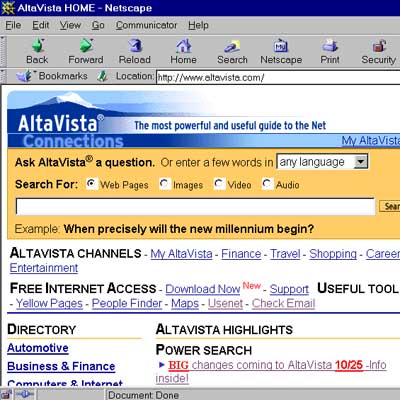Collapse the navigation toolbar grip handle

click(x=3, y=51)
